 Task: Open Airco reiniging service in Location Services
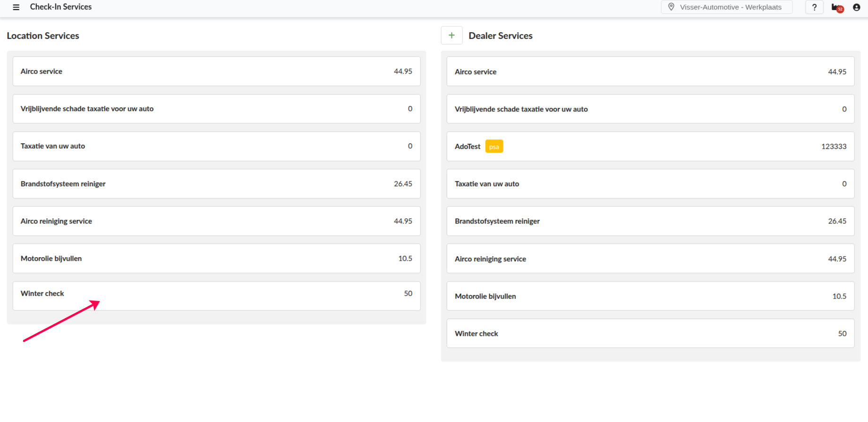coord(216,221)
